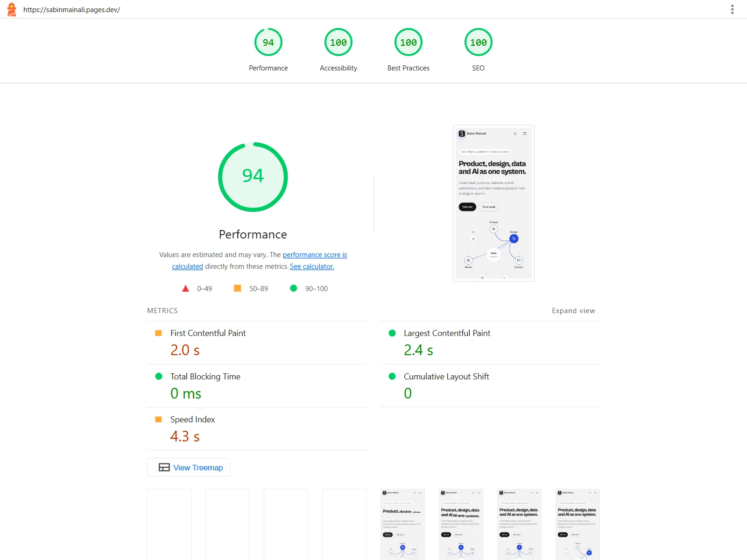Expand the Total Blocking Time metric
747x560 pixels.
(257, 386)
